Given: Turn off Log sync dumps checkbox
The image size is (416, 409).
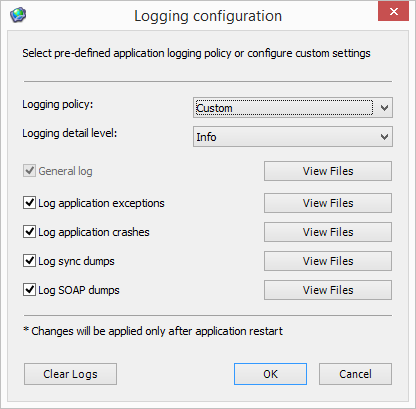Looking at the screenshot, I should [x=29, y=261].
